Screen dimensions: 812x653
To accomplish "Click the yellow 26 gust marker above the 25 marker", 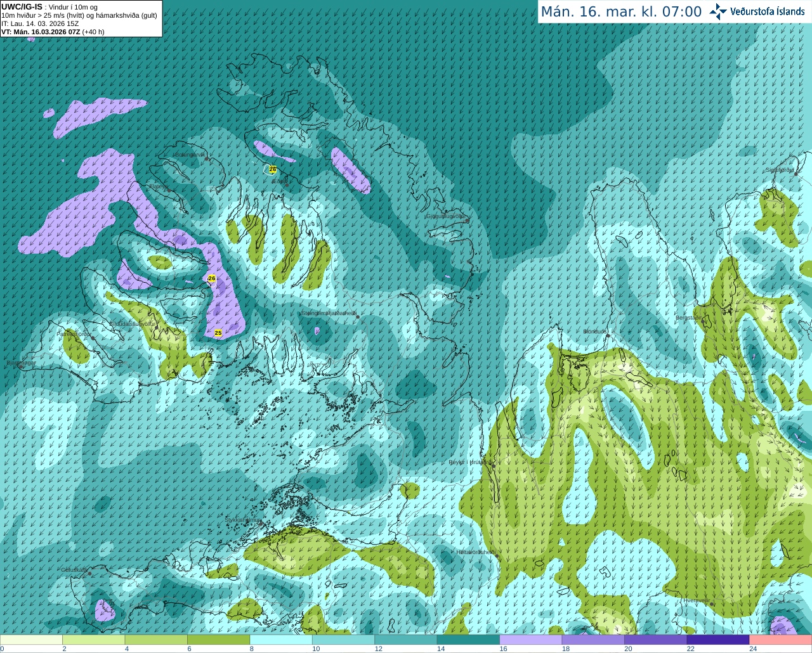I will (212, 278).
